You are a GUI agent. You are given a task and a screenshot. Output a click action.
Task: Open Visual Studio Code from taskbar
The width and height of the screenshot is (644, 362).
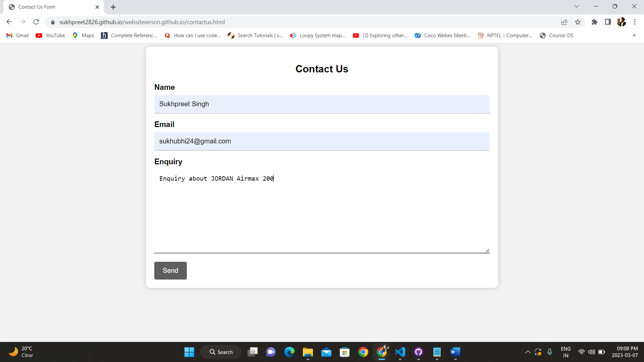400,352
